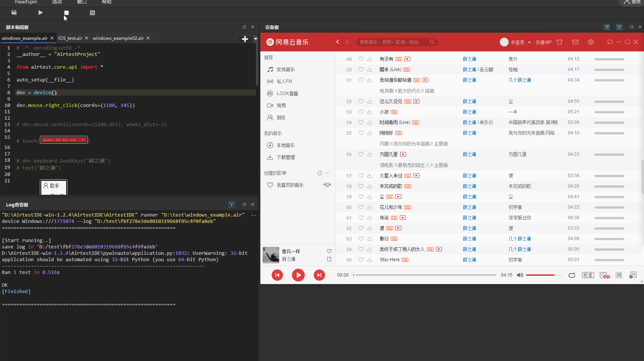Screen dimensions: 644x361
Task: Open NetEase Music settings gear
Action: tap(591, 42)
